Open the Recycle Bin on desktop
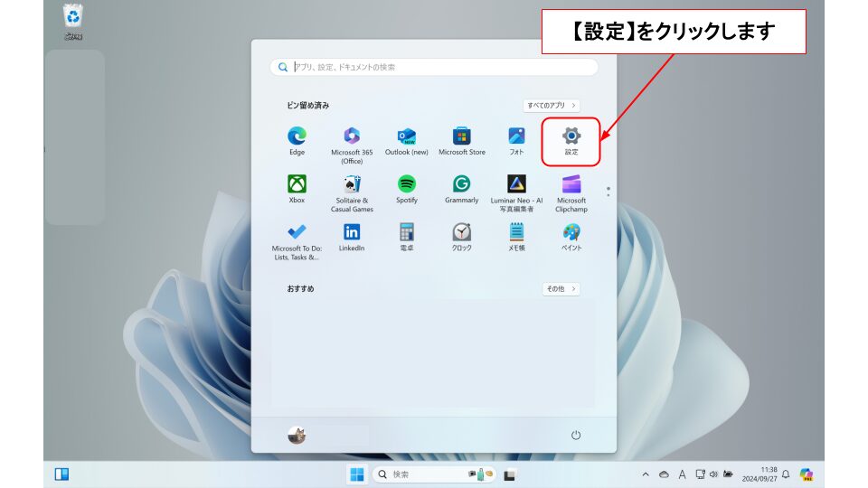 tap(73, 18)
